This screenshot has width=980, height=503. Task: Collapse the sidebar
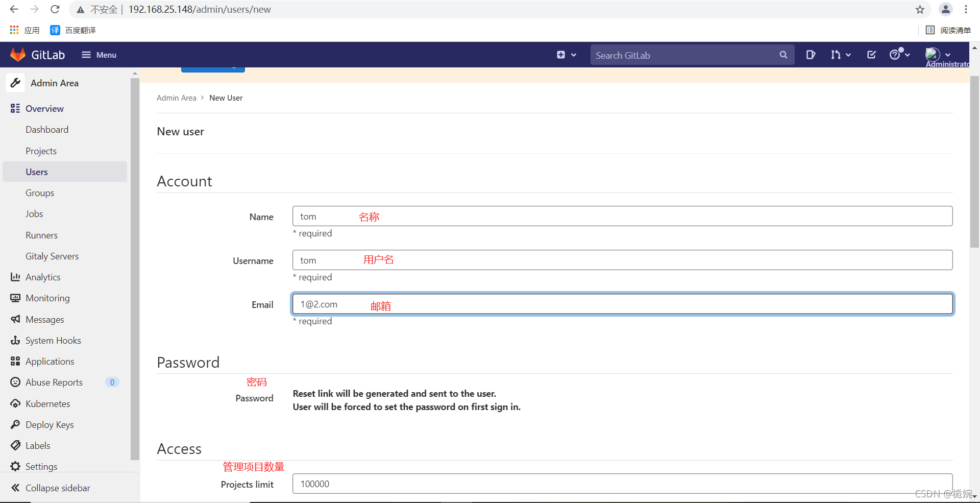[x=51, y=488]
